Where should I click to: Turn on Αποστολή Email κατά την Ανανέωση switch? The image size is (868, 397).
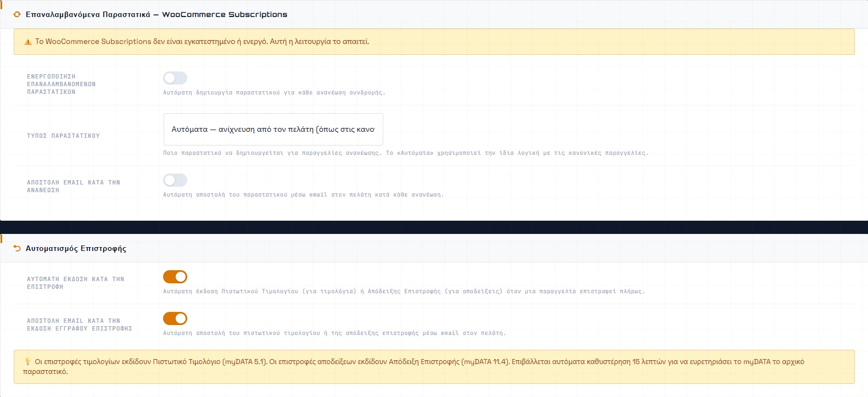point(175,180)
